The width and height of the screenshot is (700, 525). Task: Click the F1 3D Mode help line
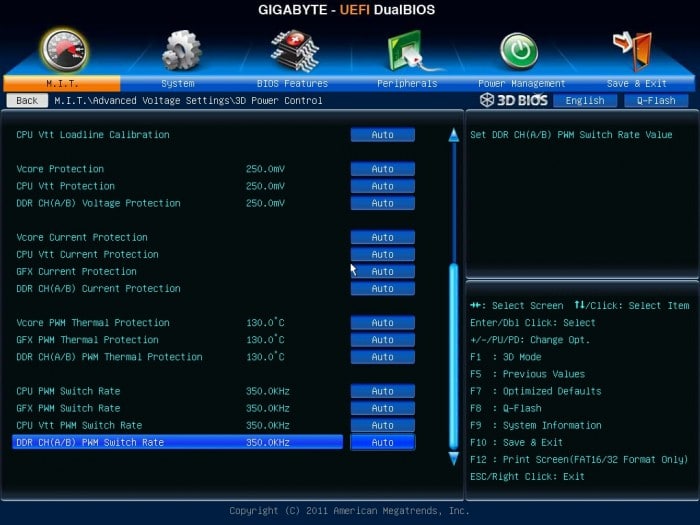[506, 357]
